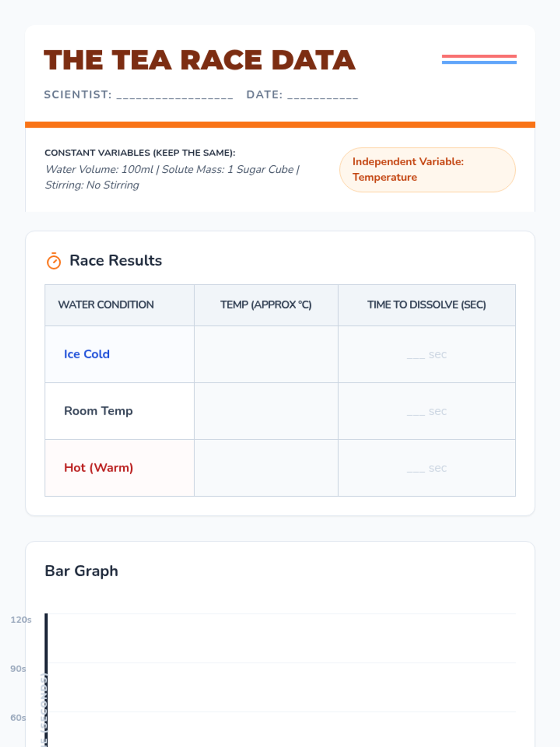Select the Ice Cold row label
Viewport: 560px width, 747px height.
[87, 354]
